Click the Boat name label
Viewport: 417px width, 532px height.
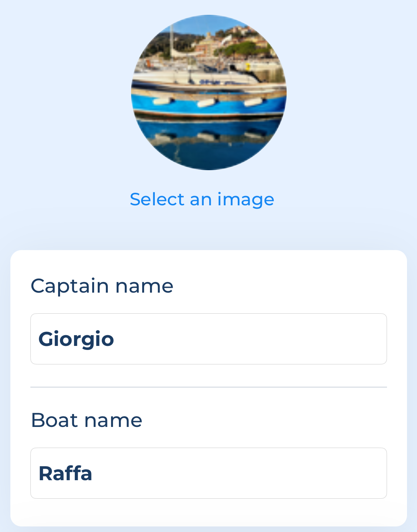tap(86, 420)
